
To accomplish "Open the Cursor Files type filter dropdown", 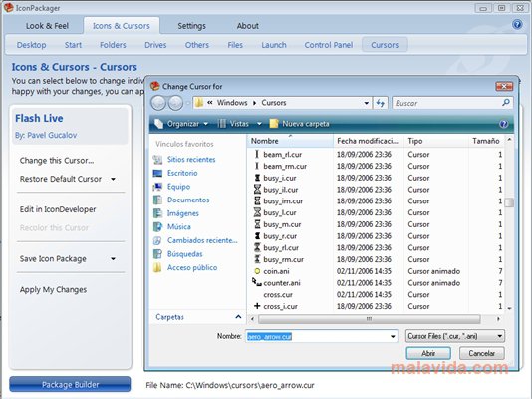I will pyautogui.click(x=500, y=336).
